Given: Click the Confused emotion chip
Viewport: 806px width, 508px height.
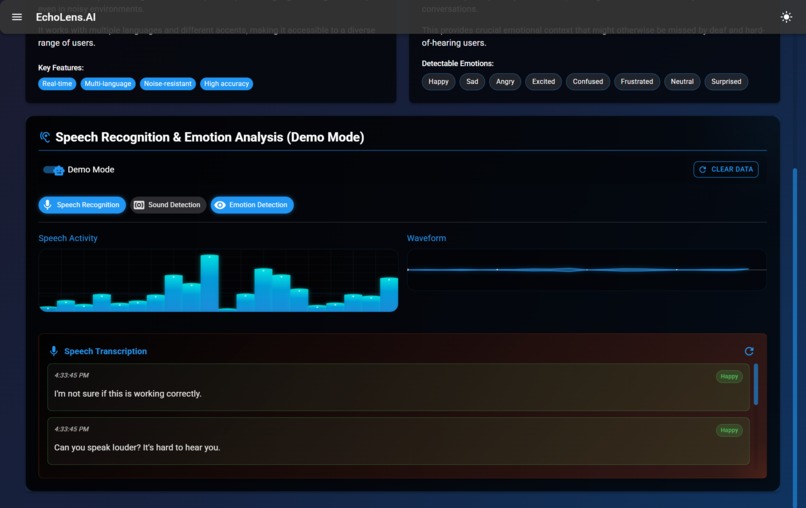Looking at the screenshot, I should 588,82.
